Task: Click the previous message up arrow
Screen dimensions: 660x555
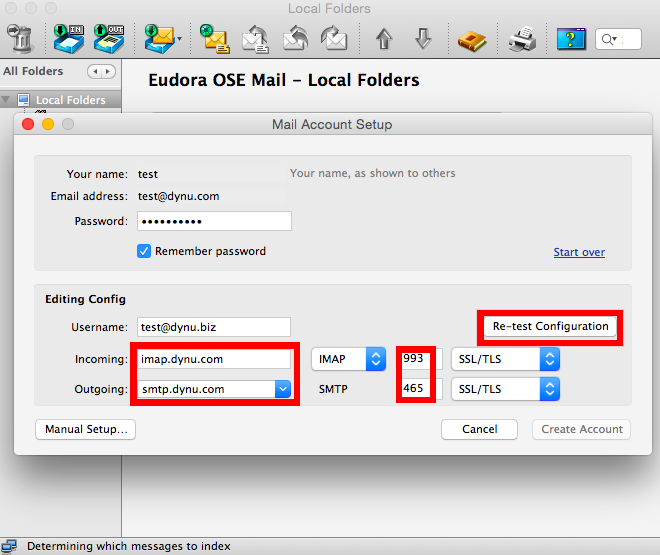Action: pos(383,39)
